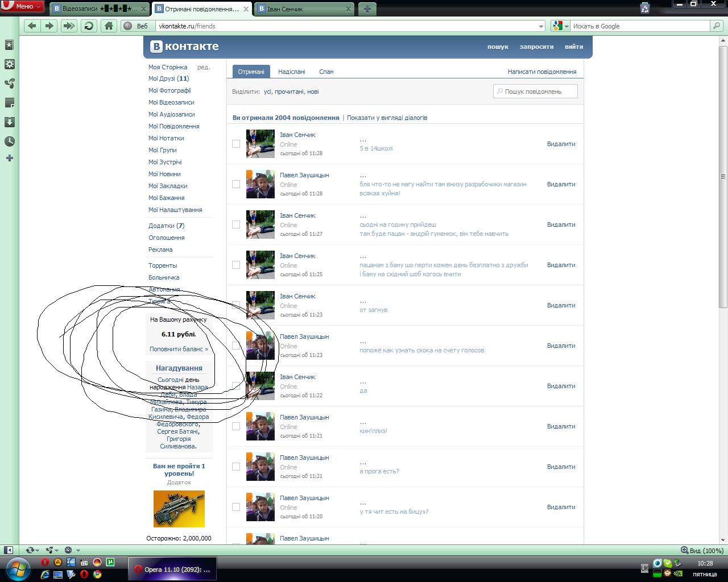Click Показати у вигляді діалогів link
Screen dimensions: 728x582
pyautogui.click(x=387, y=118)
